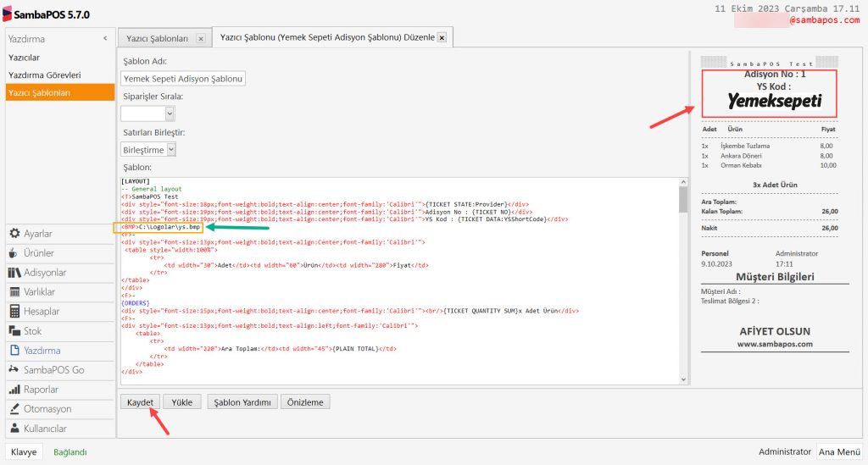Click the SambaPOS logo icon

[x=7, y=14]
